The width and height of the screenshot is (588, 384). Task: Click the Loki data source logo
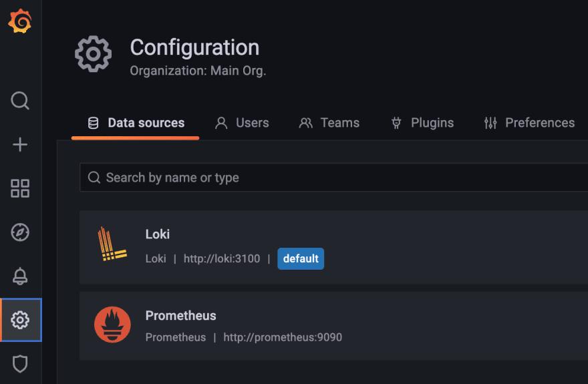(112, 244)
